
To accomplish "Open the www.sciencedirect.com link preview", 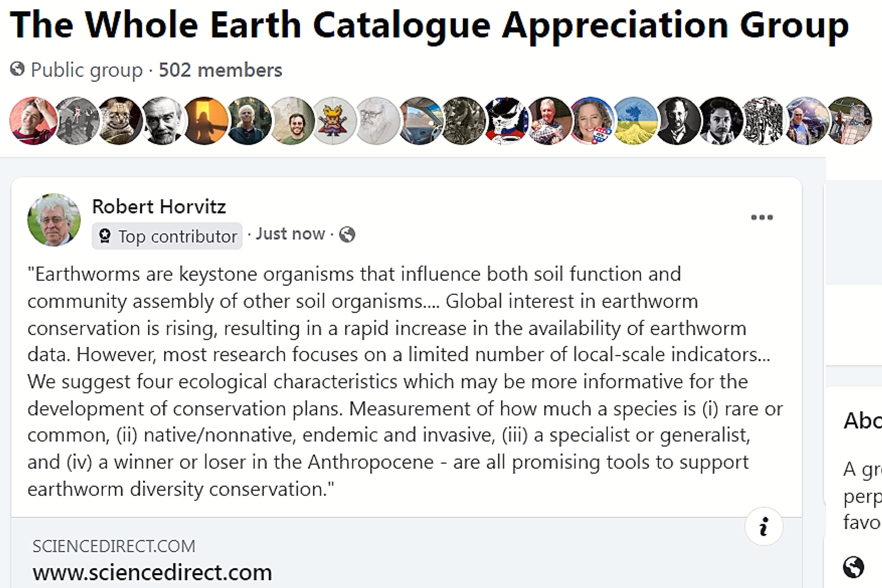I will pos(152,572).
